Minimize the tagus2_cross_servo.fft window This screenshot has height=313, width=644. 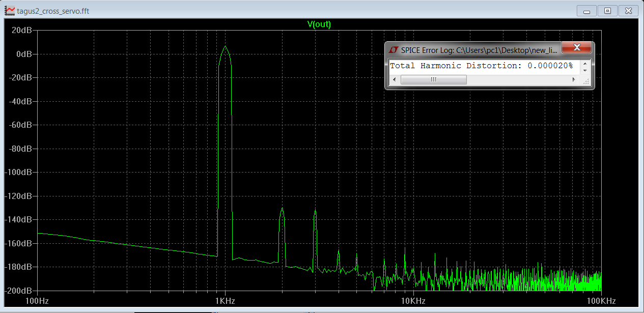click(587, 10)
